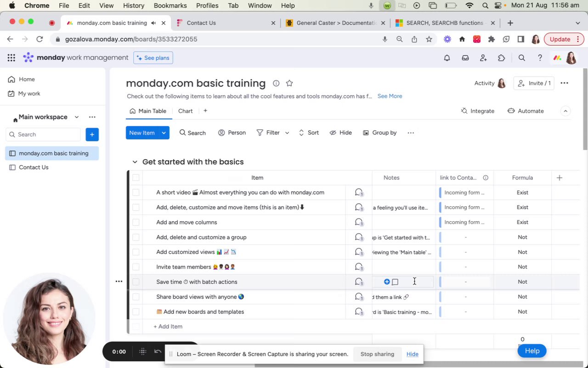Click the blue plus button in sidebar

[92, 134]
